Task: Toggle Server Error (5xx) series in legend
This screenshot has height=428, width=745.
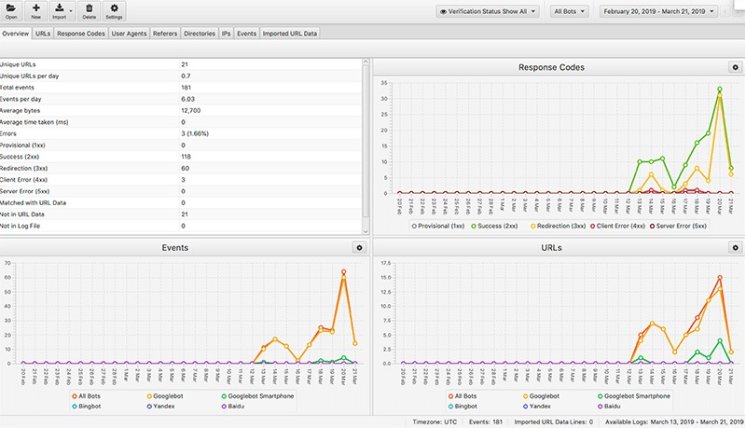Action: [x=678, y=226]
